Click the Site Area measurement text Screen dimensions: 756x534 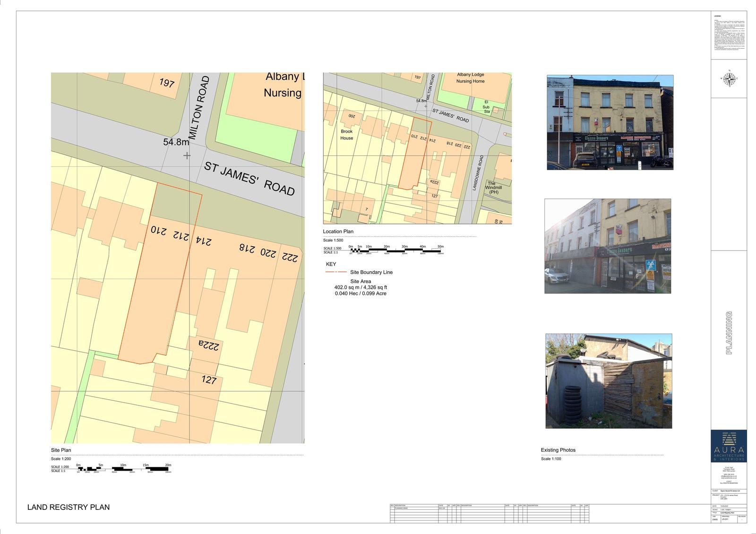(x=361, y=287)
